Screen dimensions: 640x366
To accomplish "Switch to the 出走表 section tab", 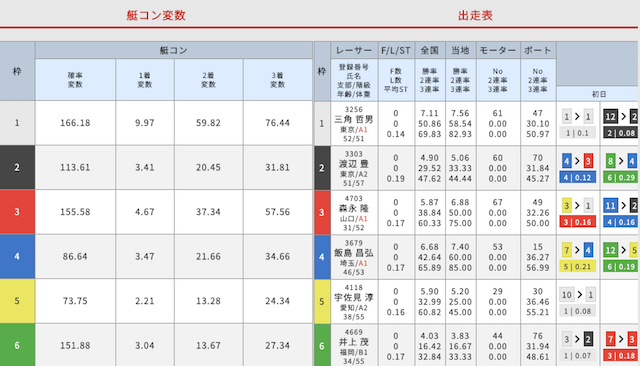I will (475, 15).
